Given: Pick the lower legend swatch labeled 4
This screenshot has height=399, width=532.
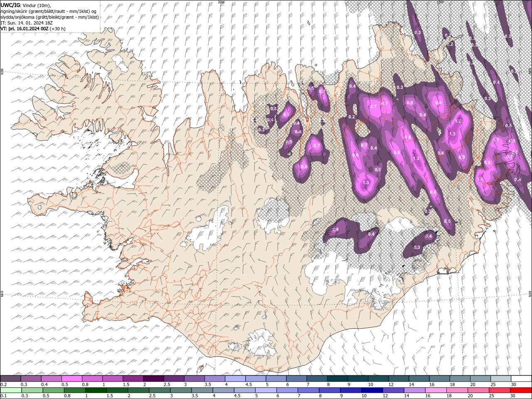Looking at the screenshot, I should point(224,390).
